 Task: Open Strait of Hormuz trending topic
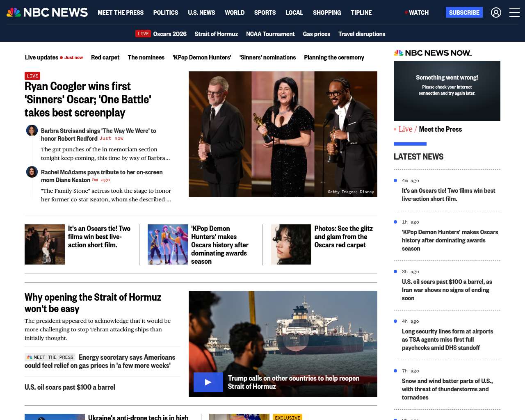click(x=216, y=34)
